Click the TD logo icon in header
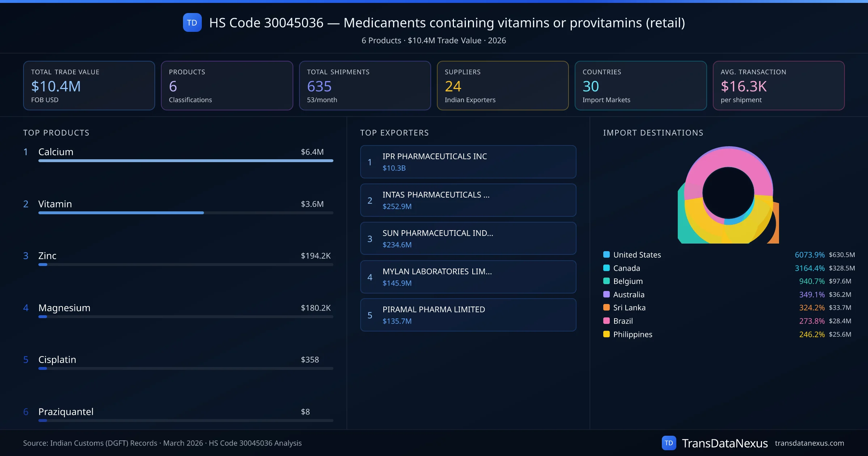Screen dimensions: 868x456 [x=192, y=23]
